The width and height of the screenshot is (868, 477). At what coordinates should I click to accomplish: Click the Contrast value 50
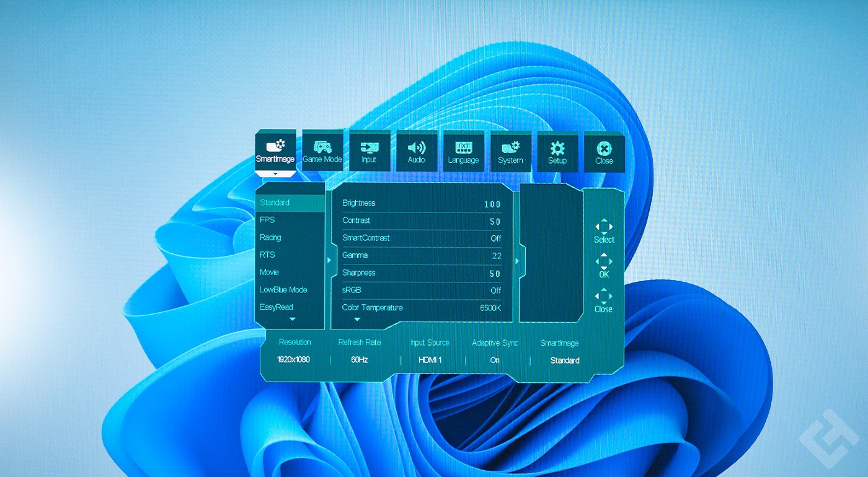[495, 222]
